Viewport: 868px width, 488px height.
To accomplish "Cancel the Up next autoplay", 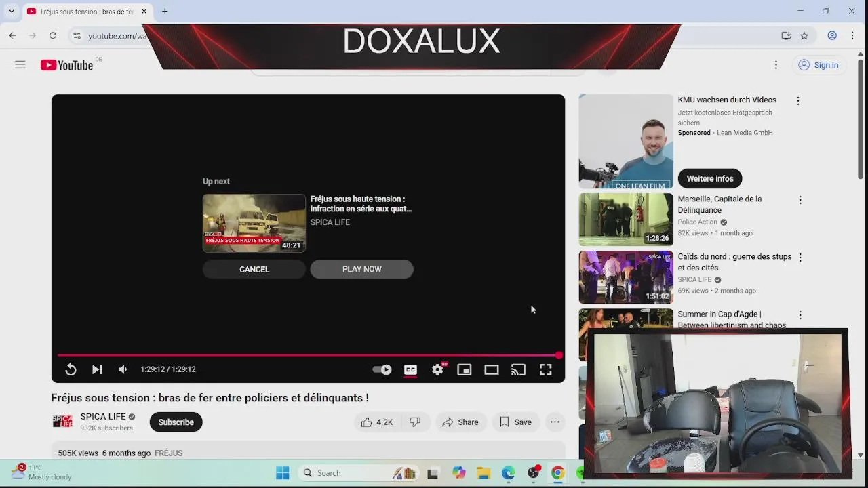I will 254,269.
